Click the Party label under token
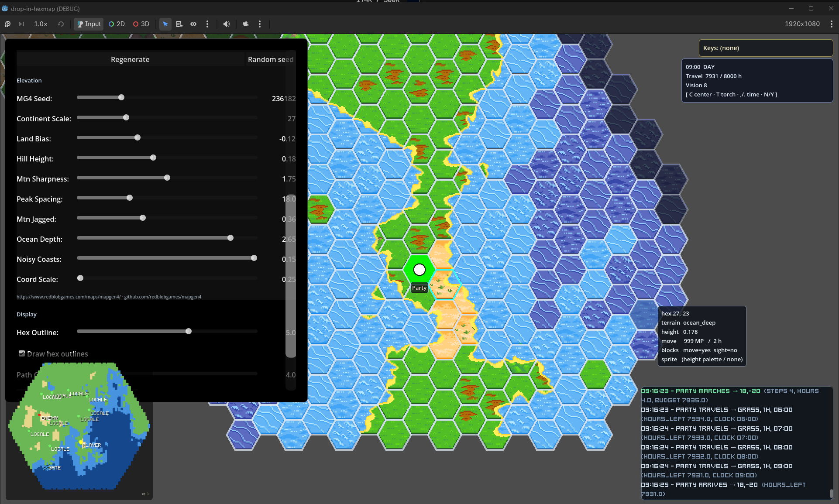 click(419, 288)
